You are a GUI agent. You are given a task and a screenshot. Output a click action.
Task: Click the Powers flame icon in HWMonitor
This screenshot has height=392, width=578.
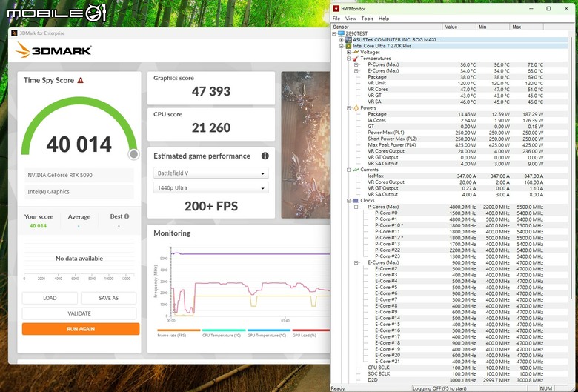(356, 108)
